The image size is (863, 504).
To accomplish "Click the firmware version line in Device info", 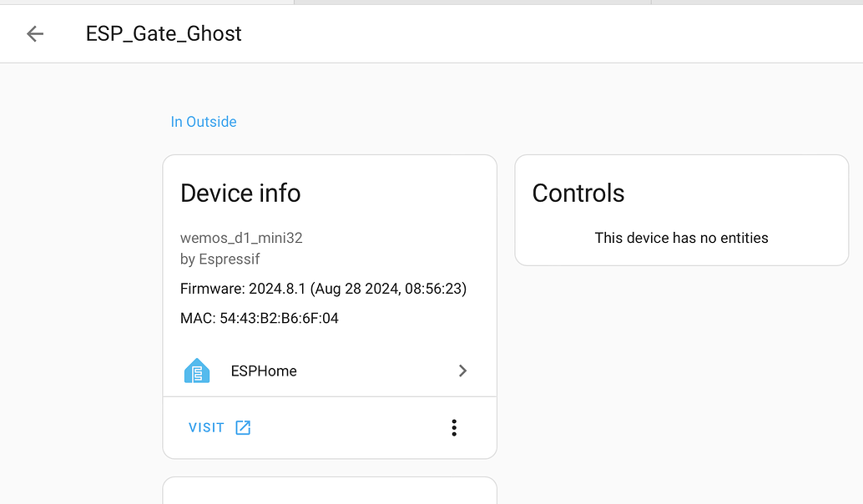I will coord(323,289).
